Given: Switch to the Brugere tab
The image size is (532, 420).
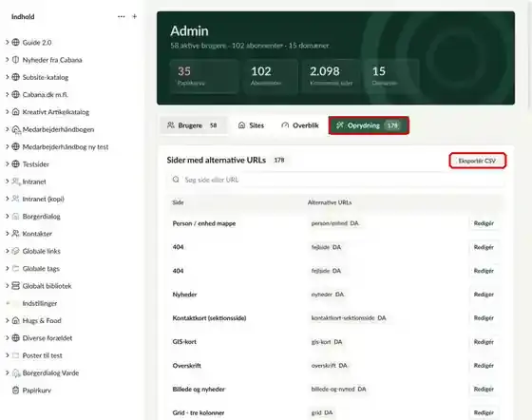Looking at the screenshot, I should pyautogui.click(x=193, y=125).
